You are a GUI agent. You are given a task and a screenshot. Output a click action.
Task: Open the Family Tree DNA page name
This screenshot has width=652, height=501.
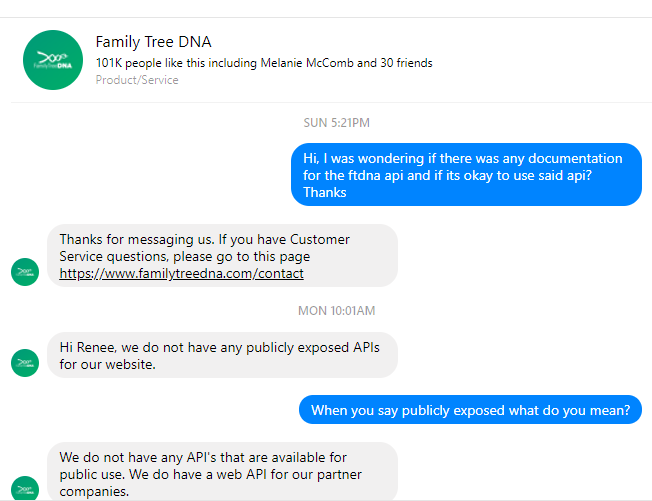153,42
